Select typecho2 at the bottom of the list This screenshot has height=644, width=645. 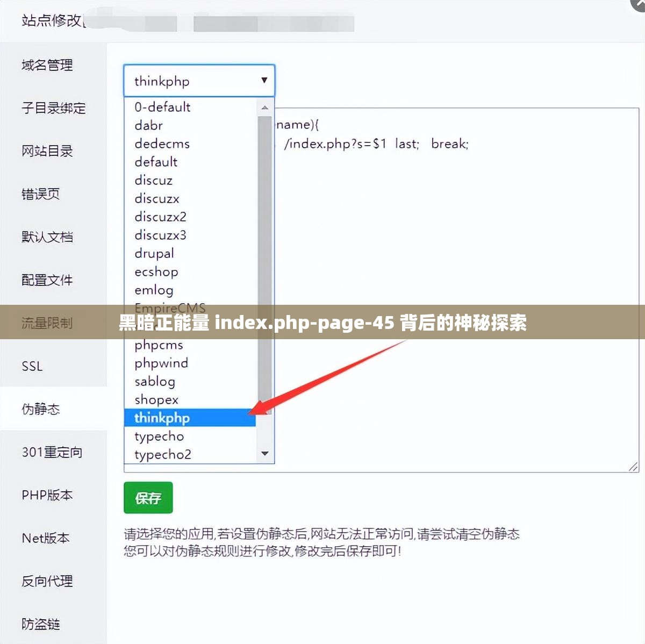[x=162, y=454]
